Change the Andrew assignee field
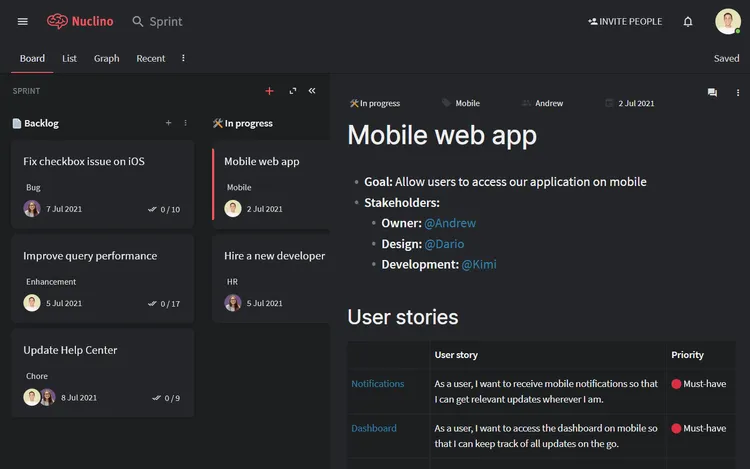 (x=542, y=103)
